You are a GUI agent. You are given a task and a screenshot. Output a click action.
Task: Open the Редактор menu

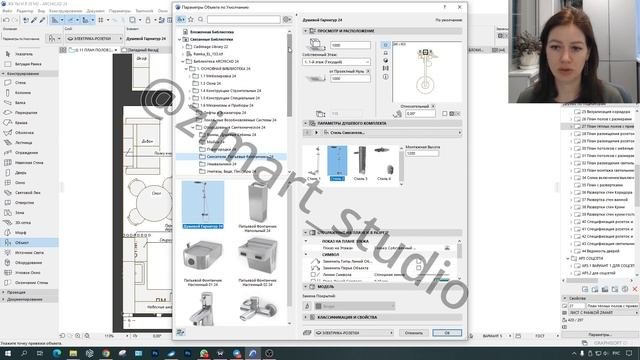click(x=25, y=11)
